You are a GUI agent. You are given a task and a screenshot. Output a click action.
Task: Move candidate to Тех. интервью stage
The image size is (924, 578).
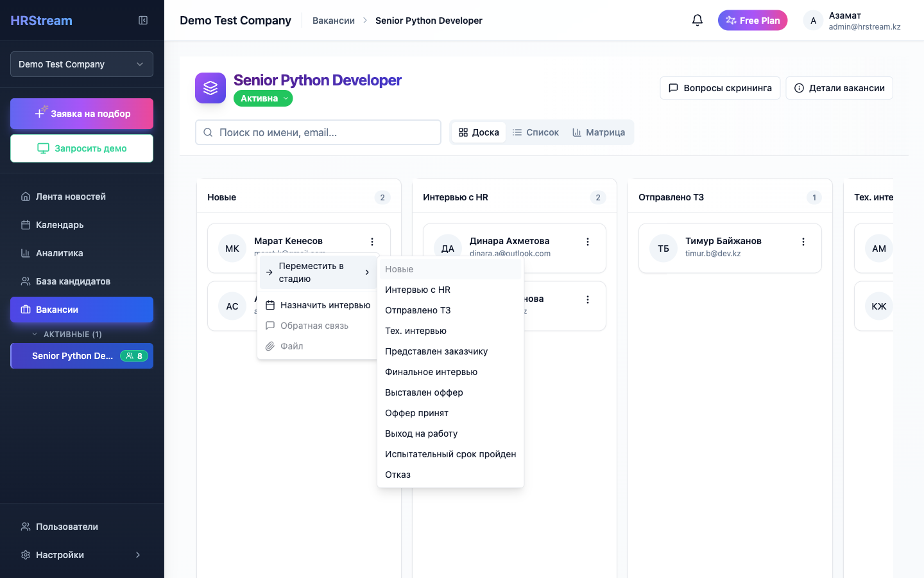coord(416,331)
